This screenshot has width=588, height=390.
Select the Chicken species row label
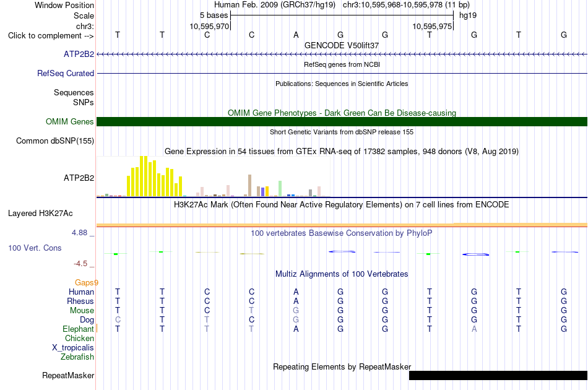[x=79, y=338]
